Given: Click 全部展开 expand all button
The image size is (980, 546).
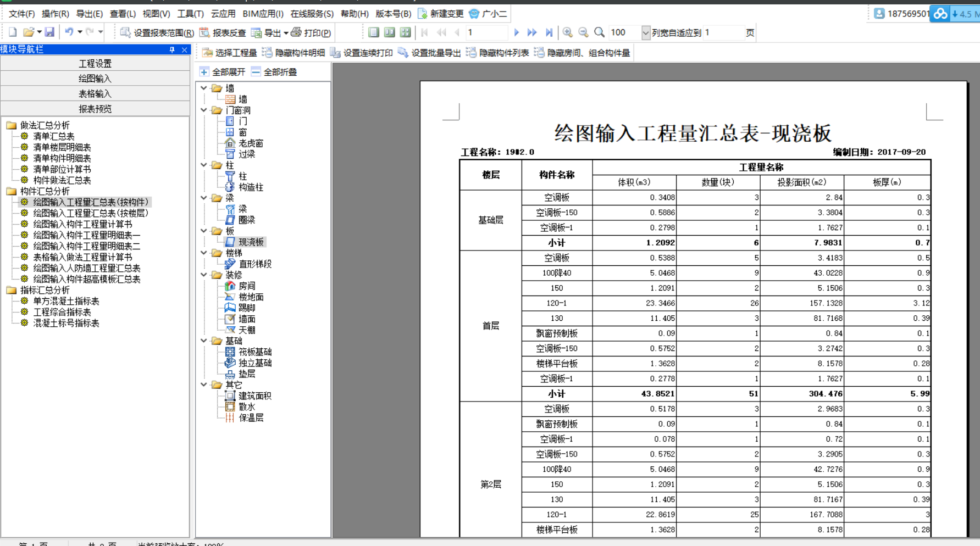Looking at the screenshot, I should (222, 72).
